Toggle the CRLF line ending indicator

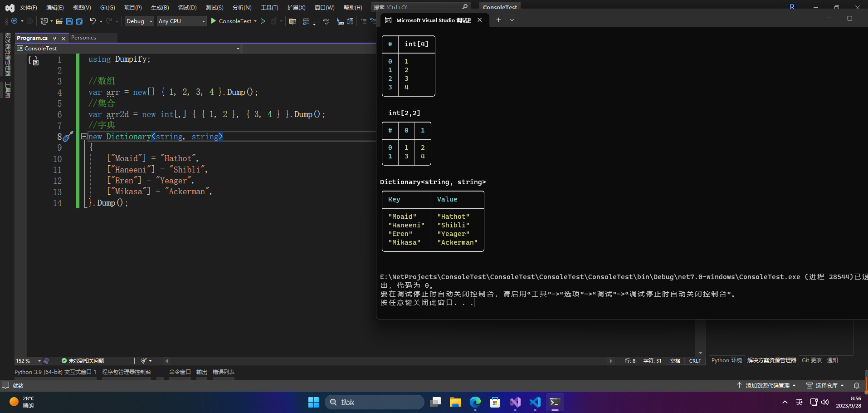[x=695, y=361]
